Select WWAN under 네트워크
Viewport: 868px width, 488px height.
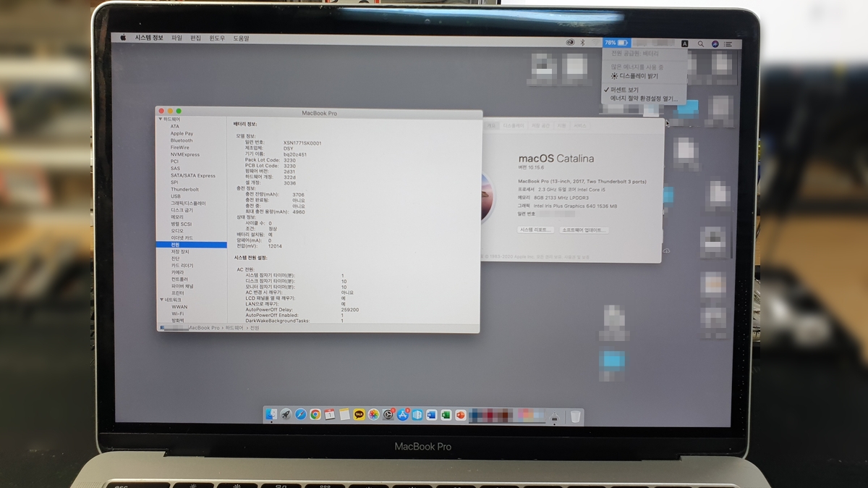click(179, 307)
